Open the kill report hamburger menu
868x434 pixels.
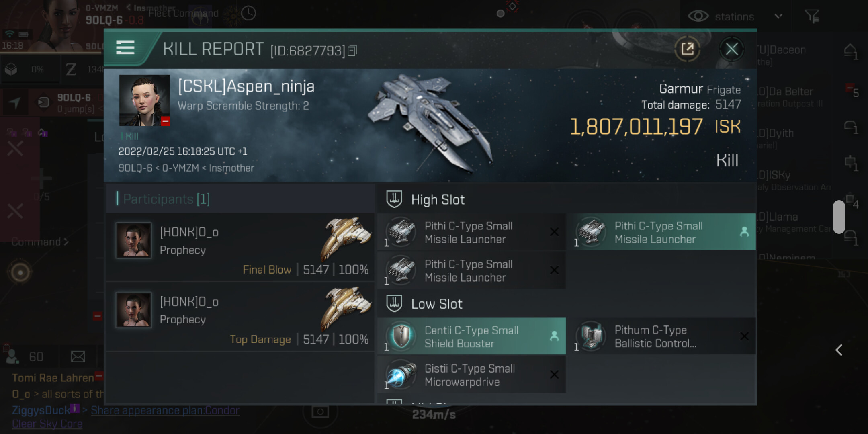point(125,47)
